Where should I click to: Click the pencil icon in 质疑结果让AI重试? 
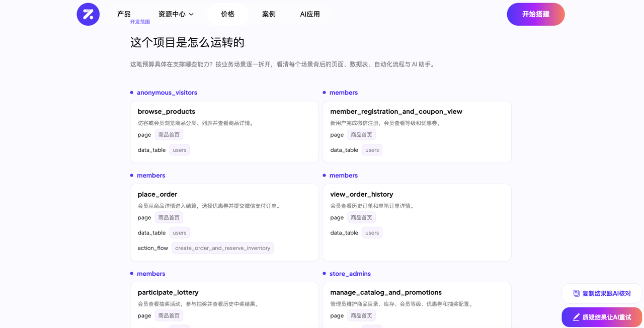click(576, 317)
